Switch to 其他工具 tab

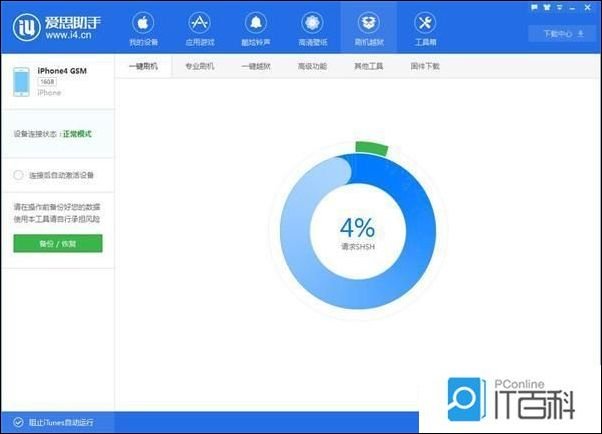click(368, 66)
